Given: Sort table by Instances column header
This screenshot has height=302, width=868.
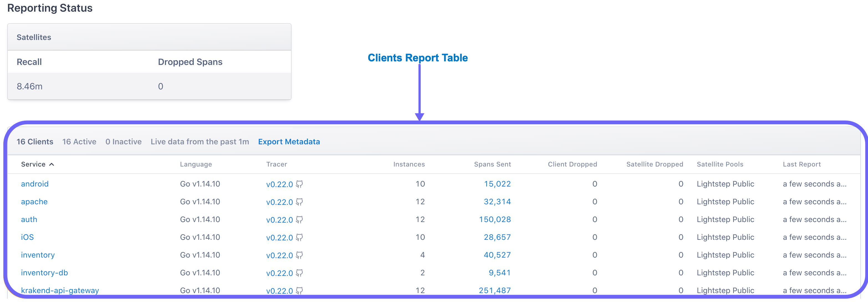Looking at the screenshot, I should point(409,164).
